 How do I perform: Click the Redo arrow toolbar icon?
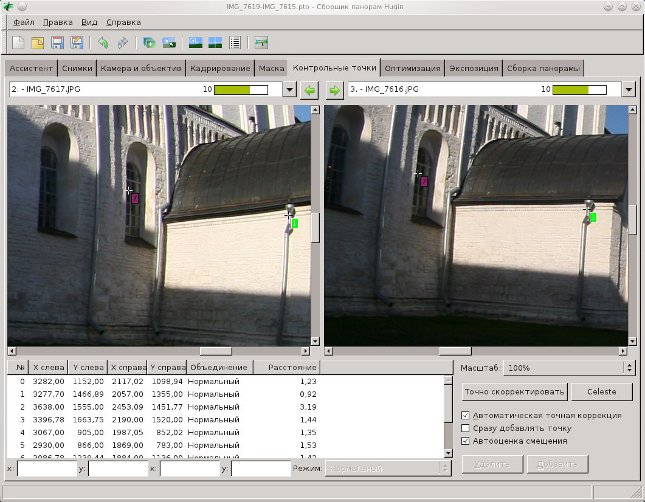(123, 42)
